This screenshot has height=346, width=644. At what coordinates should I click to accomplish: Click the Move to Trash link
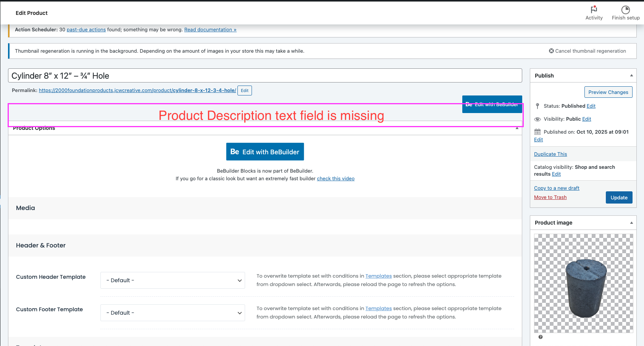click(550, 197)
